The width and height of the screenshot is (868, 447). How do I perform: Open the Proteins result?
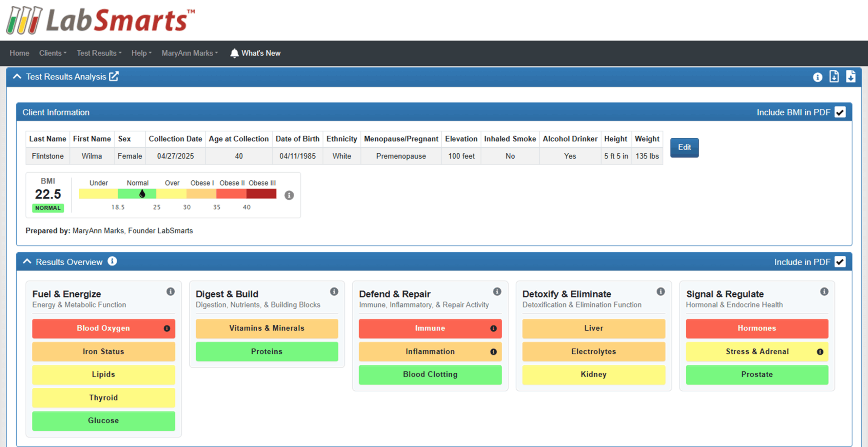(x=267, y=352)
